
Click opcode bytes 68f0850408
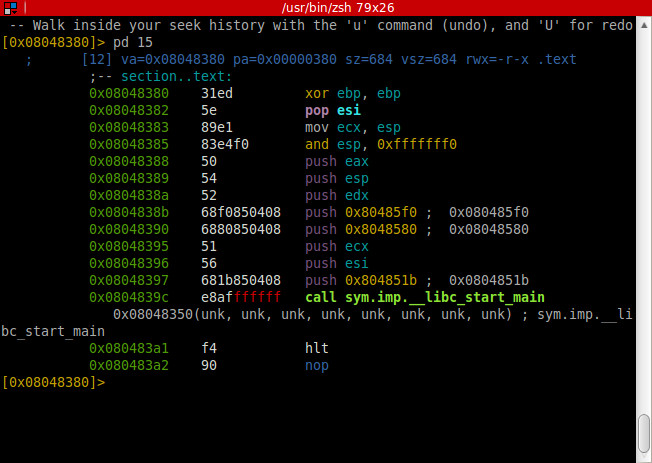(241, 213)
